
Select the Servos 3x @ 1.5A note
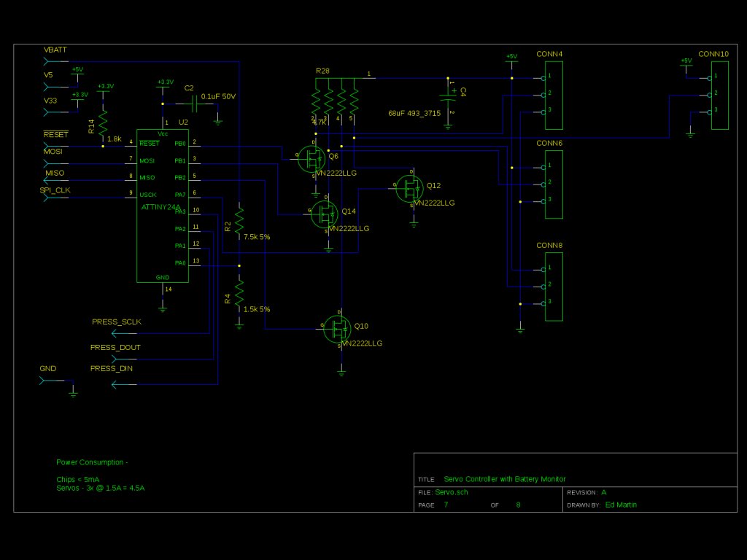coord(101,488)
